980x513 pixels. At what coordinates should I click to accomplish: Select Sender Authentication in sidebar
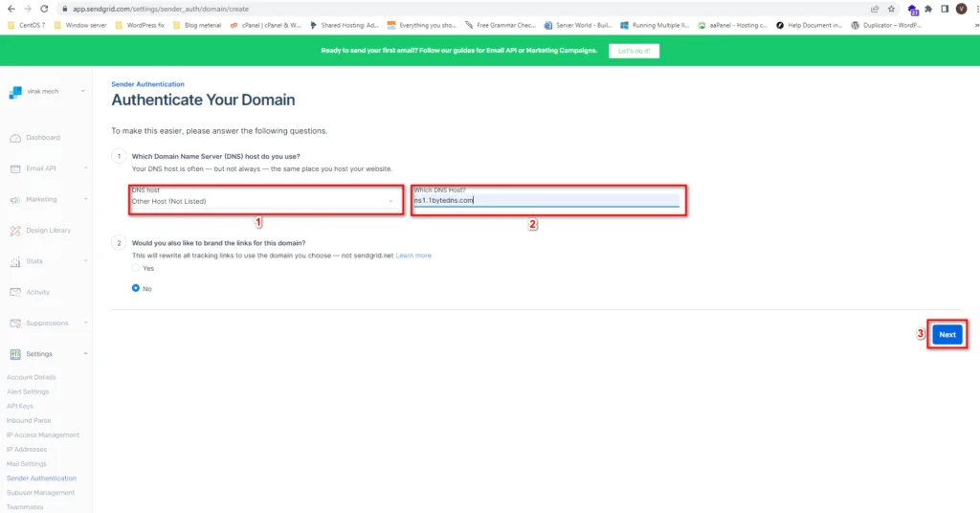pos(41,478)
